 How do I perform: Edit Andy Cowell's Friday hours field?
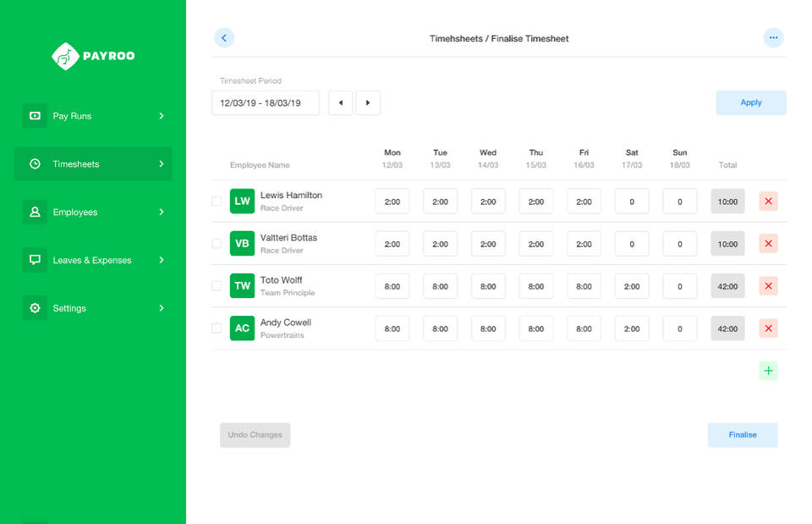584,329
